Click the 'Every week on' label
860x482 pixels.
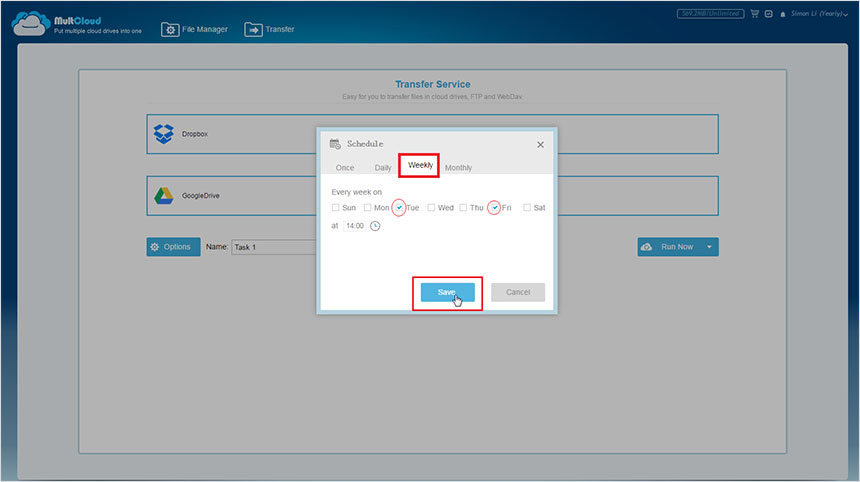(x=357, y=192)
